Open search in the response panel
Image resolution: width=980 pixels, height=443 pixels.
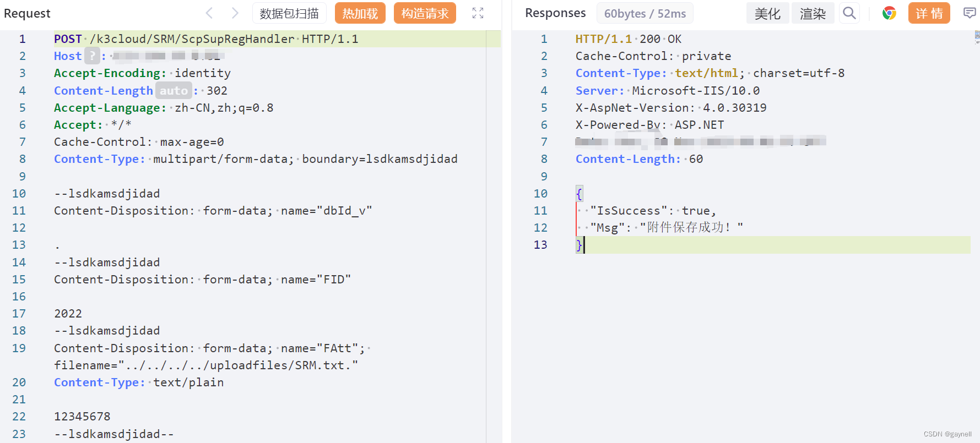849,13
